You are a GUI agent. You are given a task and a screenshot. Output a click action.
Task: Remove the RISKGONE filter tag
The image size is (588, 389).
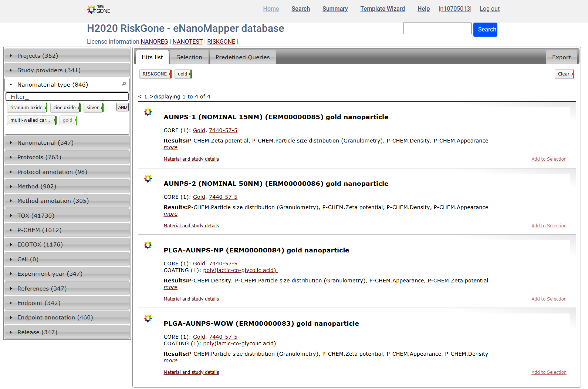(170, 74)
